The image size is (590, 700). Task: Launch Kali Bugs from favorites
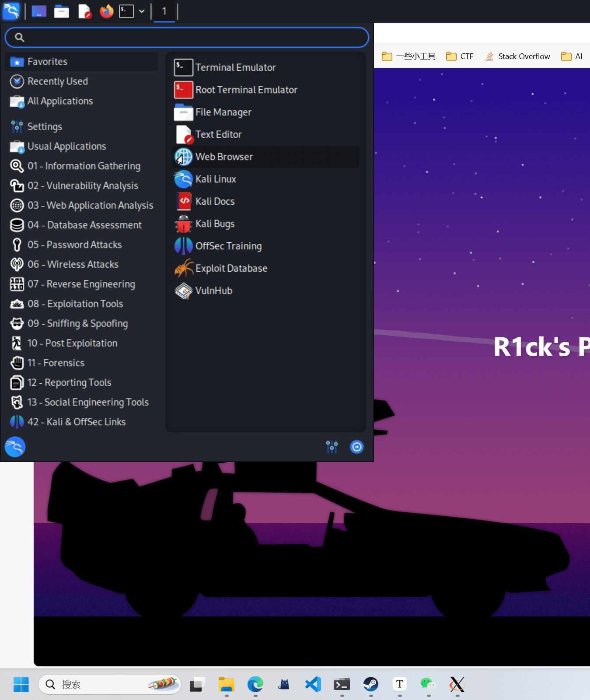point(215,224)
